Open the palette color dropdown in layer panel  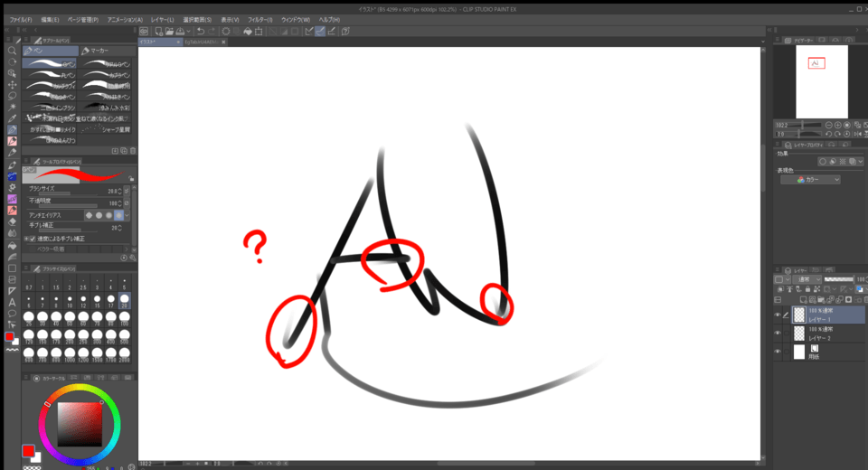[782, 279]
